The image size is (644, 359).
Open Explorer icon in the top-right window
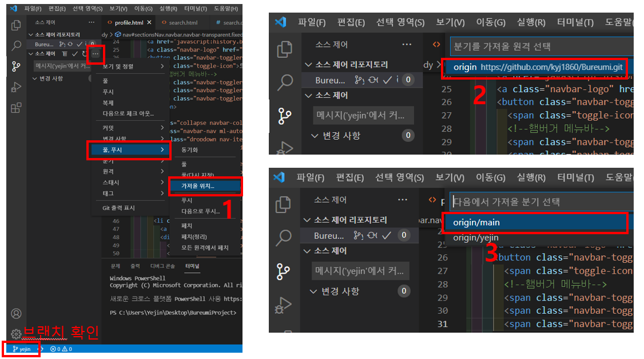pyautogui.click(x=285, y=49)
